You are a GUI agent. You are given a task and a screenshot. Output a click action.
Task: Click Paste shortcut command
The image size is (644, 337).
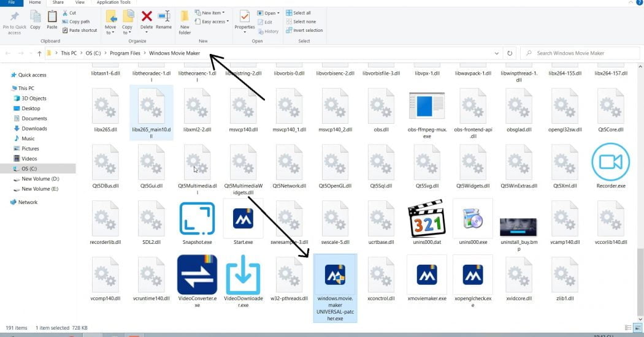click(x=80, y=30)
